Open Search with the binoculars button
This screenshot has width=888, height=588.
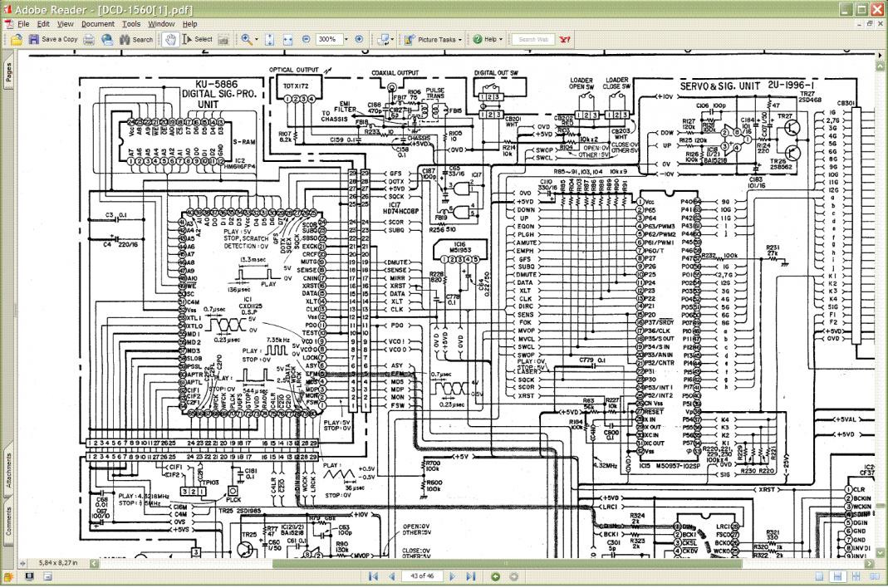click(136, 40)
